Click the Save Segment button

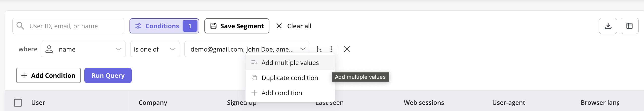tap(237, 26)
